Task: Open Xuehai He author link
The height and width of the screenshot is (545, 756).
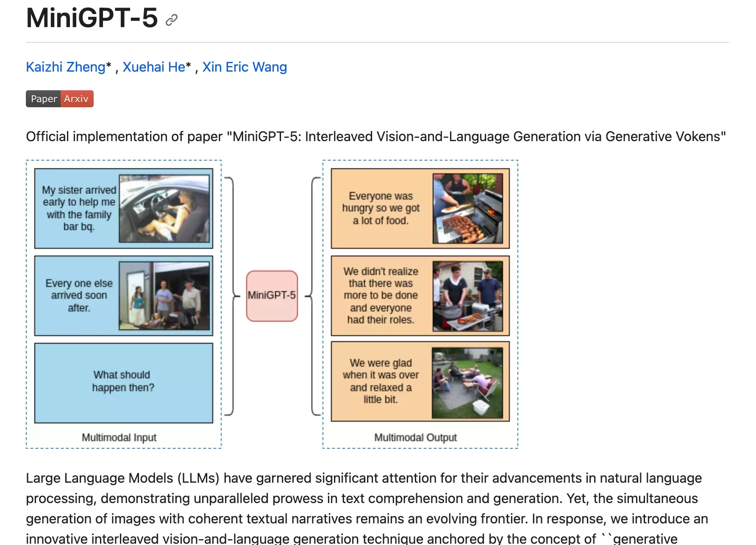Action: (154, 67)
